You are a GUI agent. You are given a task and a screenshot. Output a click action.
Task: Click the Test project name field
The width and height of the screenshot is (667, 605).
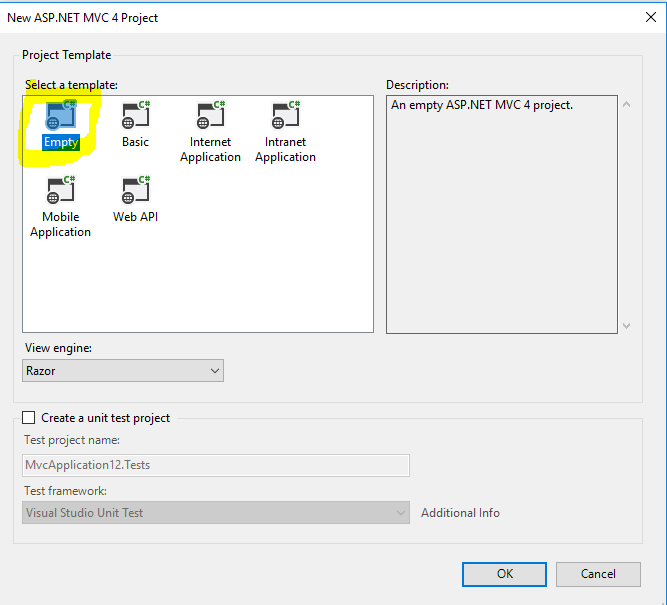pyautogui.click(x=216, y=465)
